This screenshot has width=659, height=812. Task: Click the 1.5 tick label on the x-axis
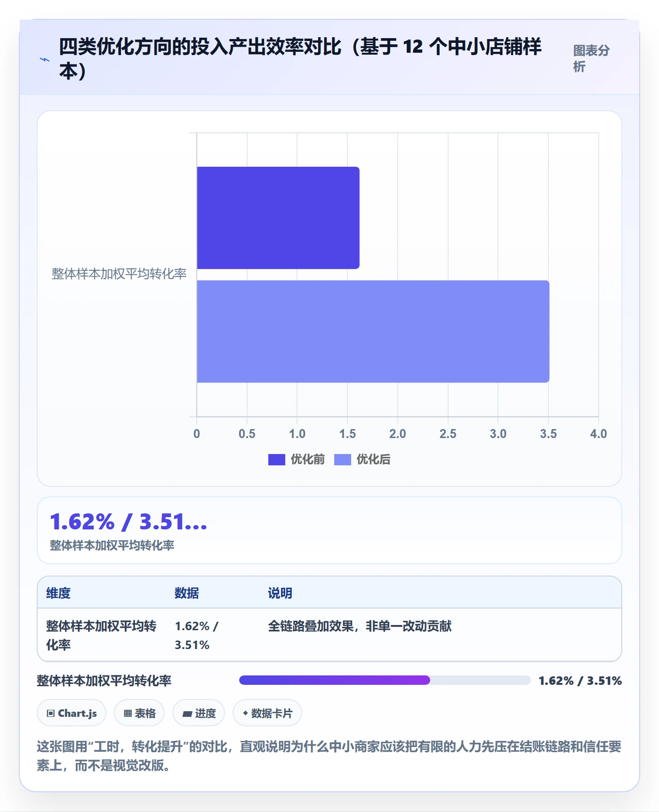(x=347, y=434)
